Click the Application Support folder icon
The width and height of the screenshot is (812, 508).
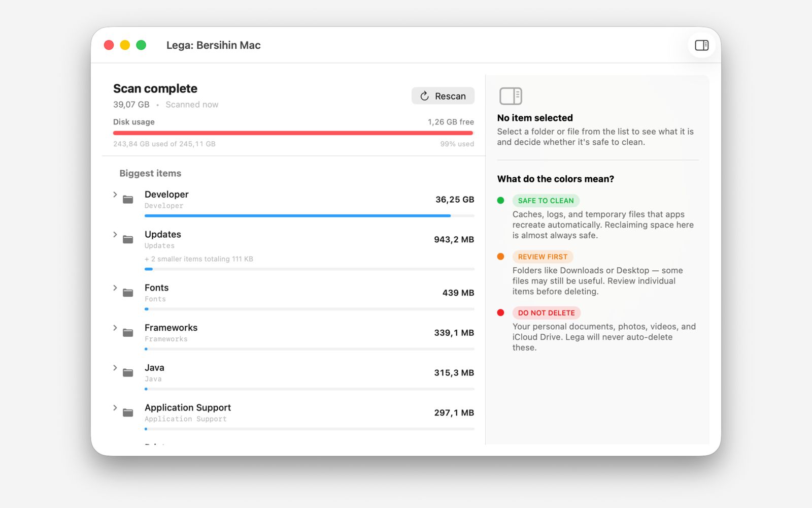coord(128,412)
